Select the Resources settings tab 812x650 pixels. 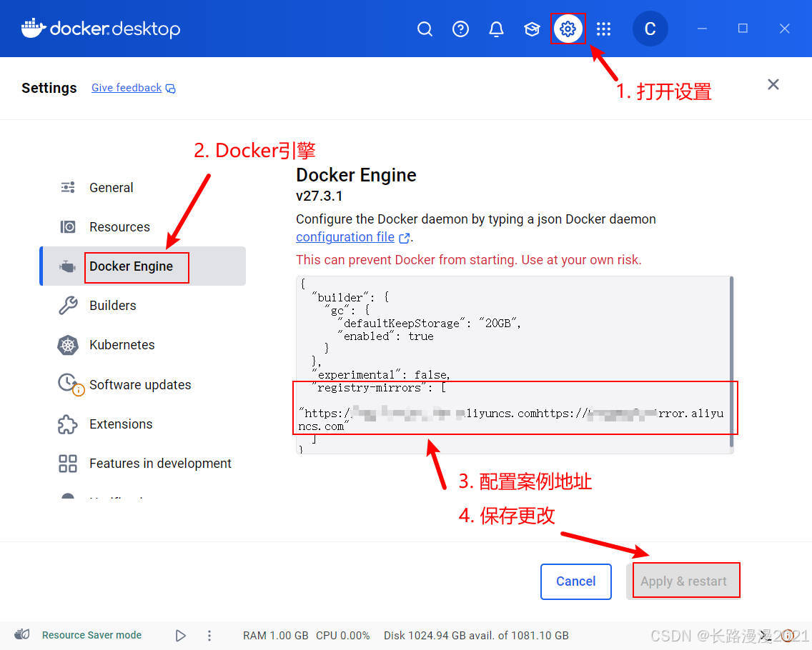143,226
